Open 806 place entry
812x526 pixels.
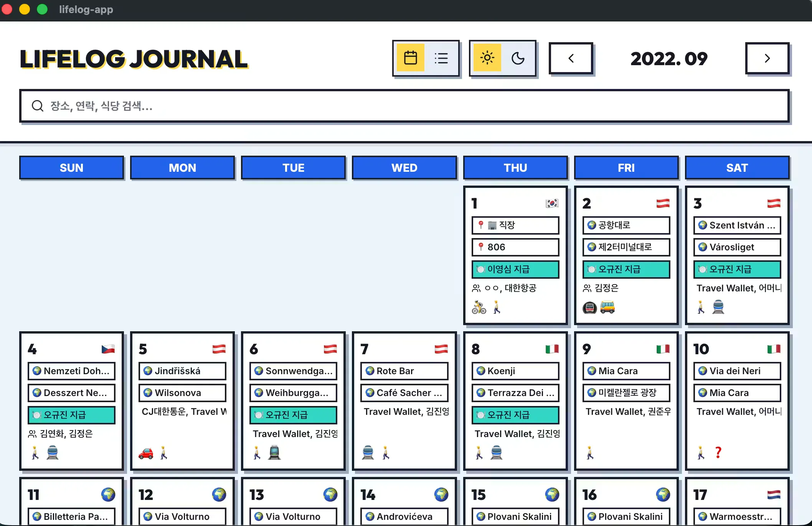pos(515,247)
